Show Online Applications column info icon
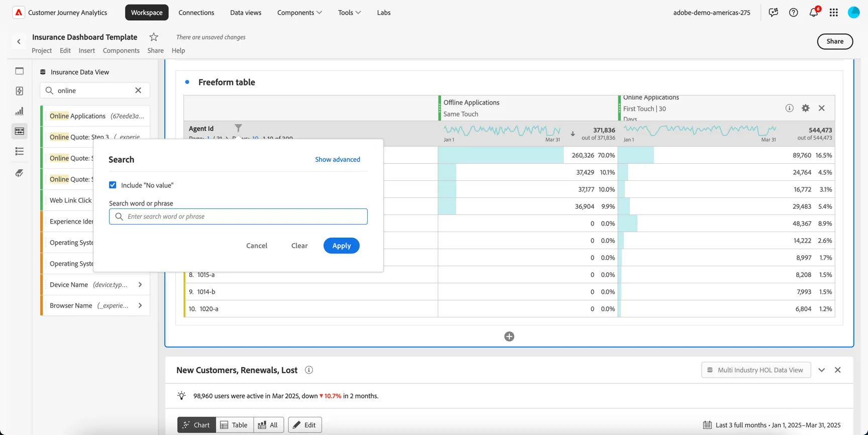Viewport: 868px width, 435px height. [790, 108]
